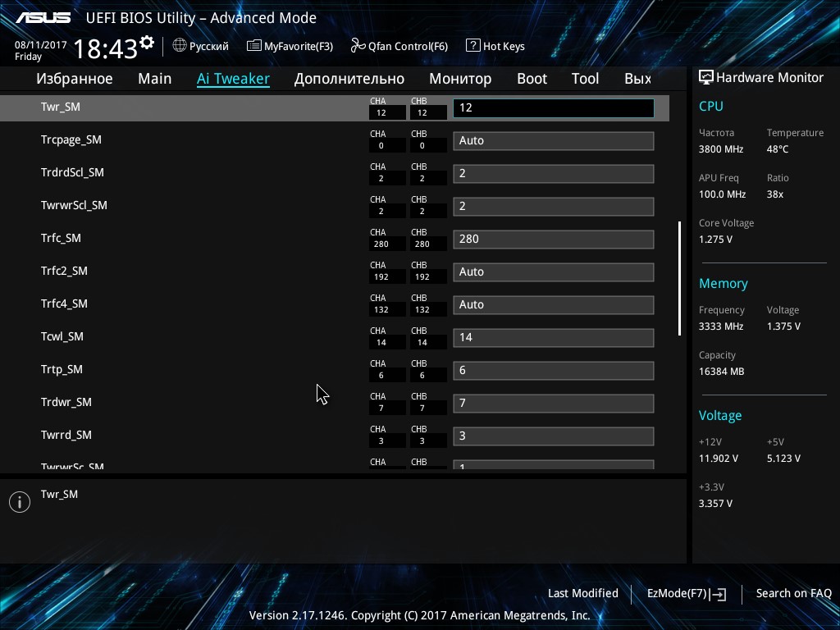Click the +5V reading 5.123 V
Screen dimensions: 840x630
pyautogui.click(x=783, y=459)
